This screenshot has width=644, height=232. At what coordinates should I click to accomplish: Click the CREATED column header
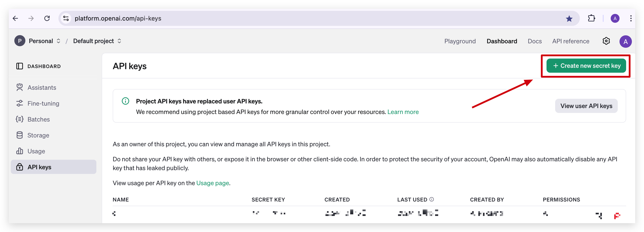(x=337, y=200)
